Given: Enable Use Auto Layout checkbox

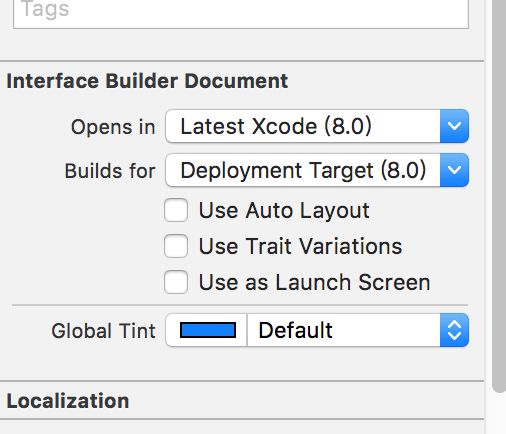Looking at the screenshot, I should tap(176, 210).
